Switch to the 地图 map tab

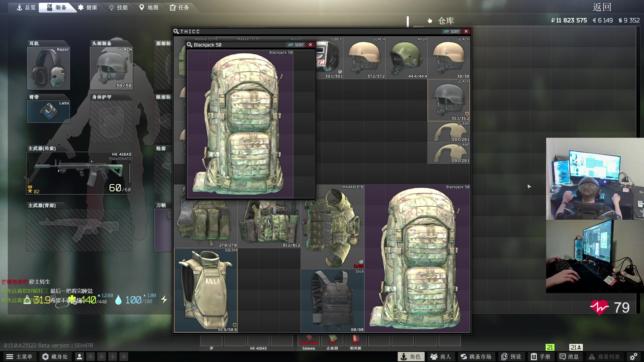(x=149, y=7)
